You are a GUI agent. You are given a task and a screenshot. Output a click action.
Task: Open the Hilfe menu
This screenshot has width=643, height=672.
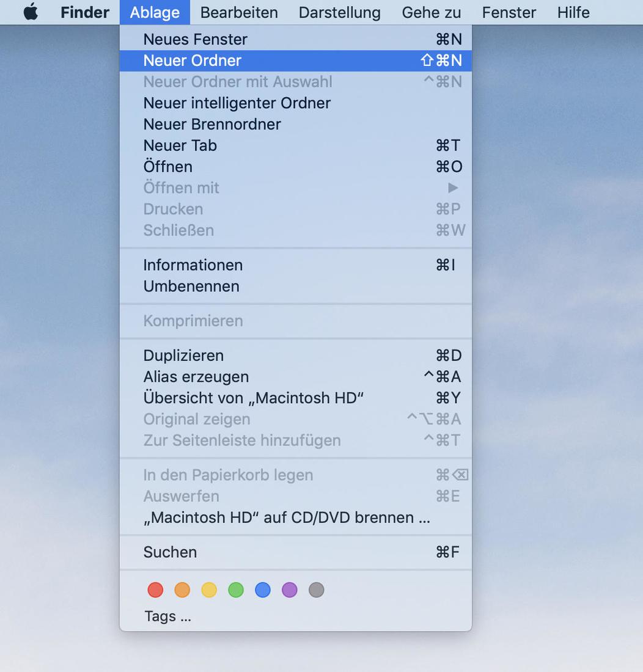pos(573,12)
